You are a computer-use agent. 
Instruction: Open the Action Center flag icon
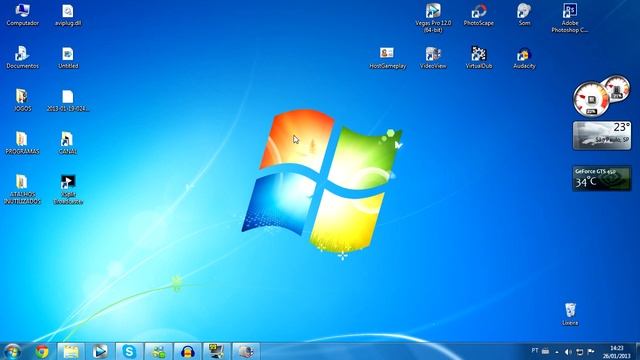[x=591, y=351]
